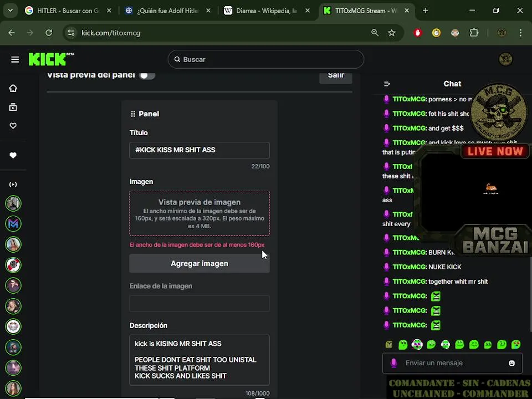Expand the tab search dropdown arrow
The height and width of the screenshot is (399, 532).
pos(10,11)
